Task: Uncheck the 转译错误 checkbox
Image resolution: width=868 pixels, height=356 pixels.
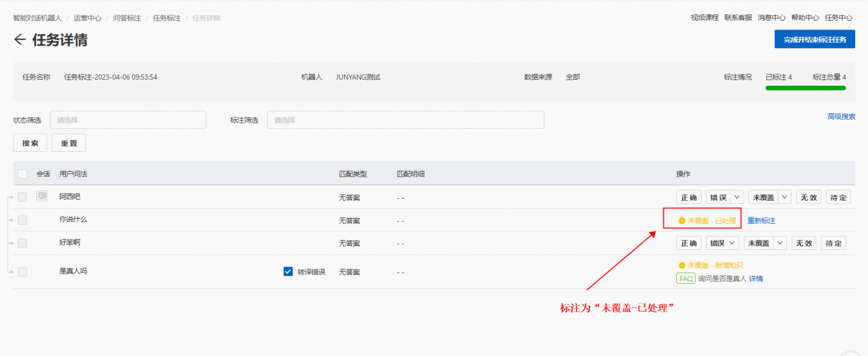Action: (288, 271)
